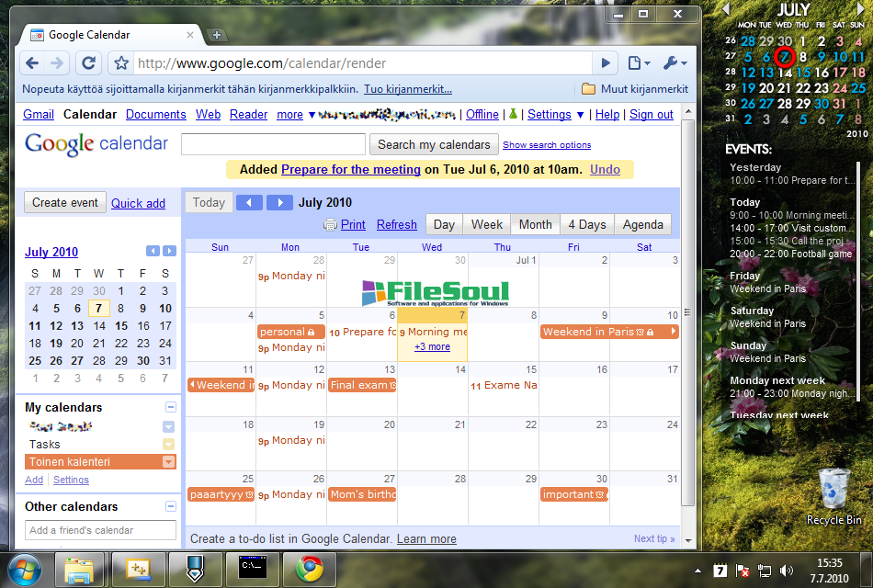Open Recycle Bin on desktop

point(833,496)
